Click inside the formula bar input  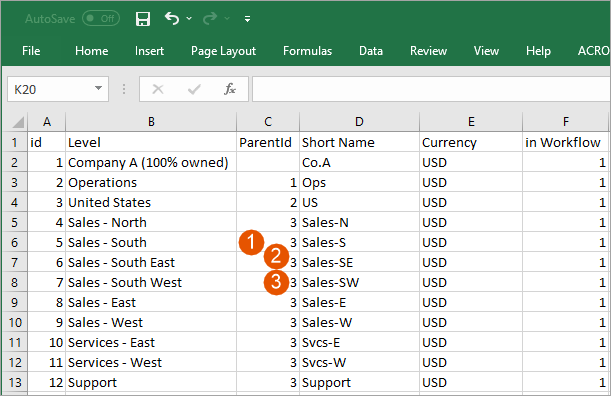coord(431,89)
